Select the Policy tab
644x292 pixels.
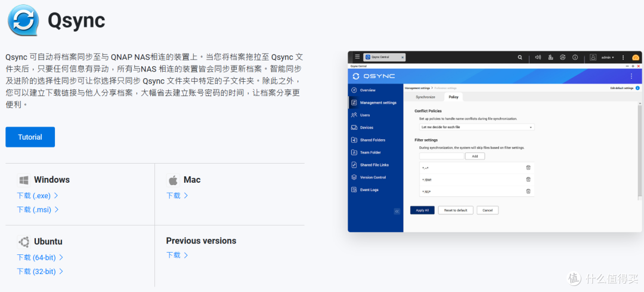[453, 97]
